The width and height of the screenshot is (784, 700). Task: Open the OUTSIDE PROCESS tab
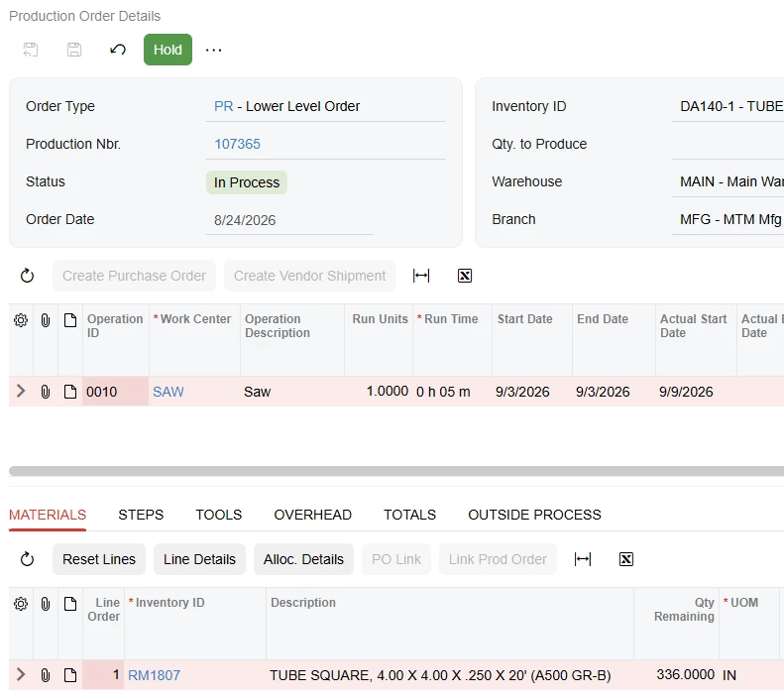(x=534, y=515)
